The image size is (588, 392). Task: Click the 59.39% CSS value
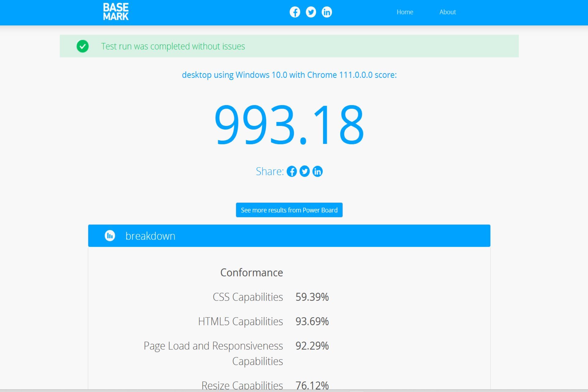point(312,297)
